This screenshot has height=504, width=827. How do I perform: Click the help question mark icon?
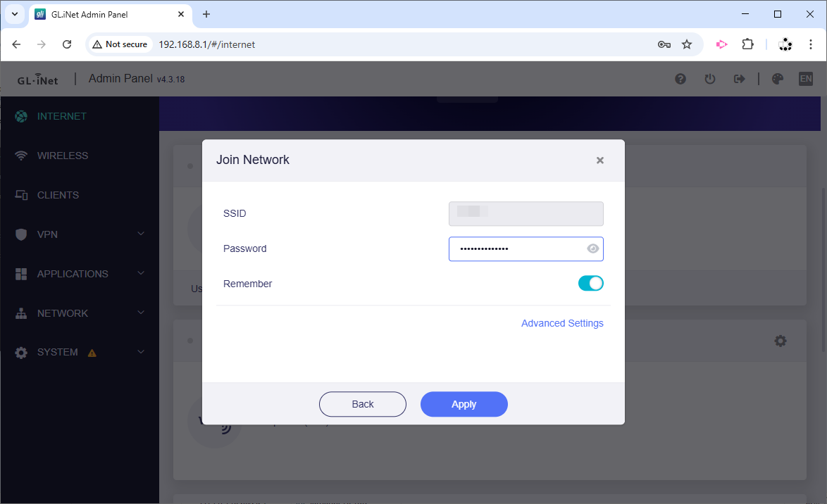tap(680, 79)
